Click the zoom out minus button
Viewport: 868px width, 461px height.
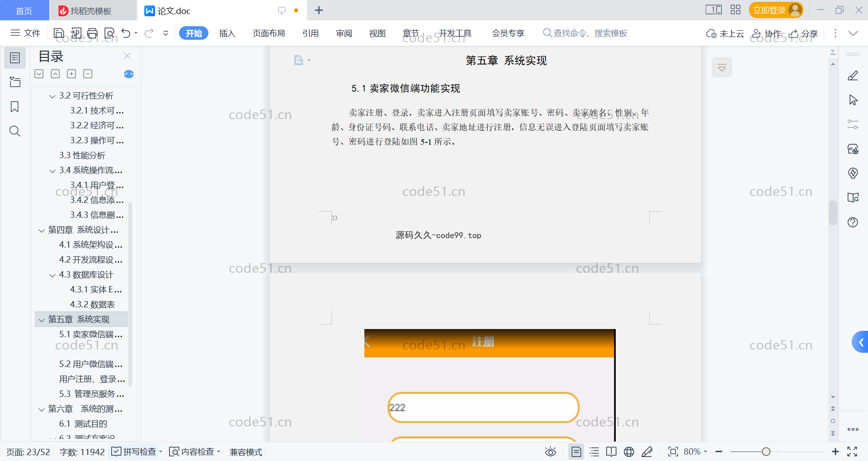click(719, 452)
